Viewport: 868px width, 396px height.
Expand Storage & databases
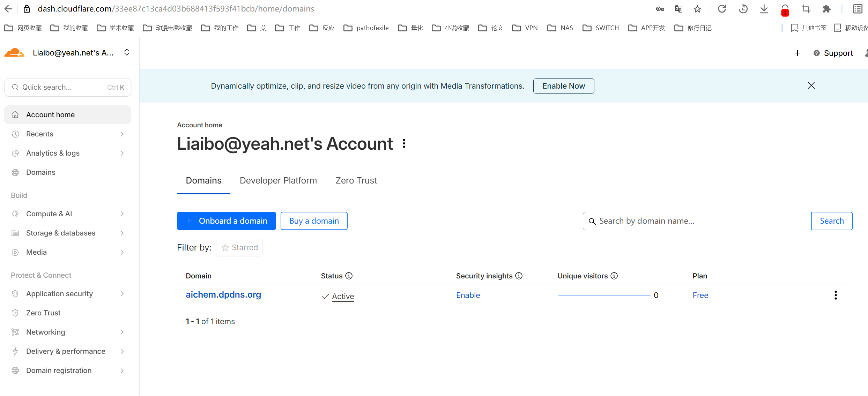(x=68, y=233)
